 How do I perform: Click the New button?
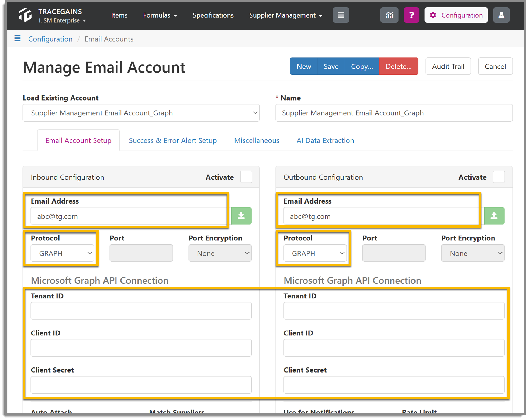(x=304, y=66)
